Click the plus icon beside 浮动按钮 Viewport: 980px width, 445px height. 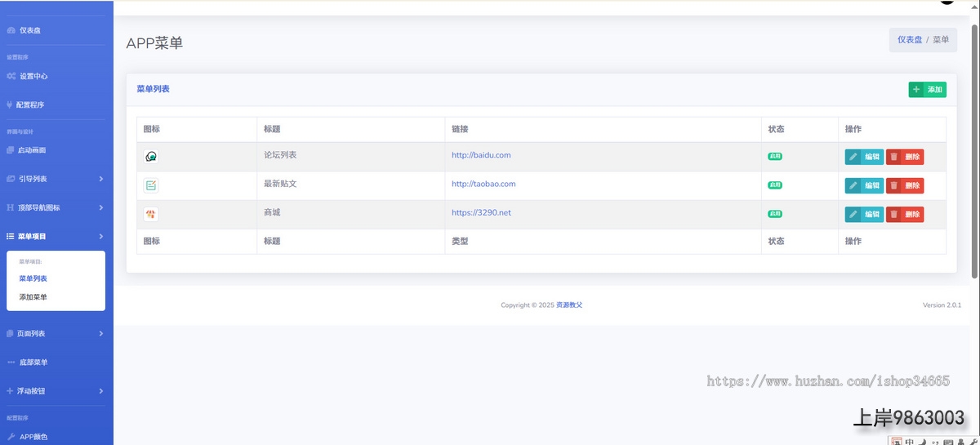click(10, 391)
